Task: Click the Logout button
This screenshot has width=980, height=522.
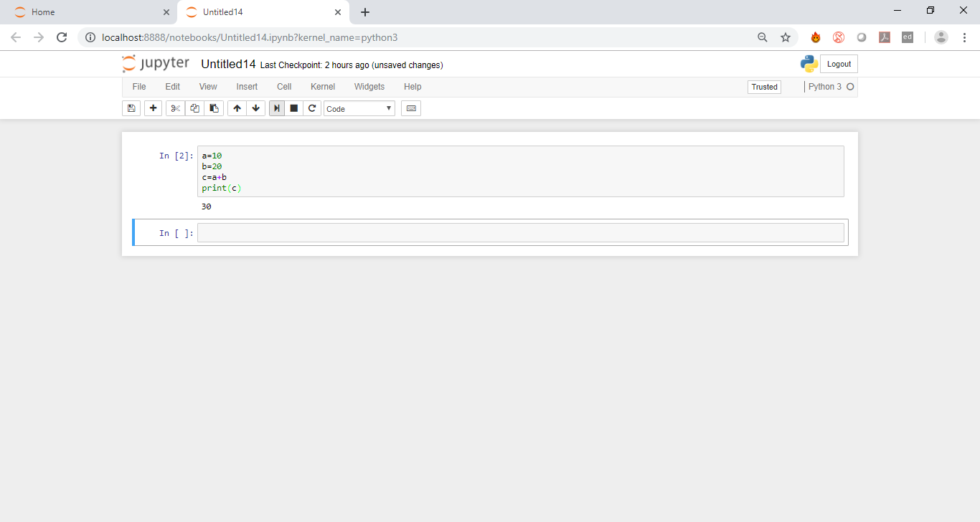Action: [x=839, y=64]
